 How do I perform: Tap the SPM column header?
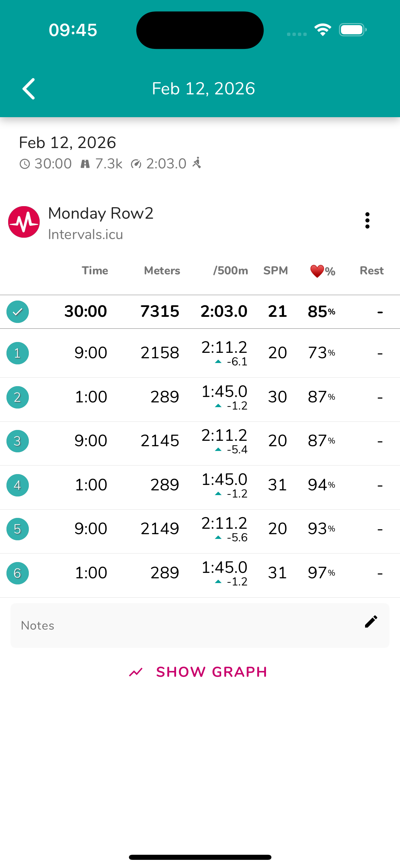[275, 271]
